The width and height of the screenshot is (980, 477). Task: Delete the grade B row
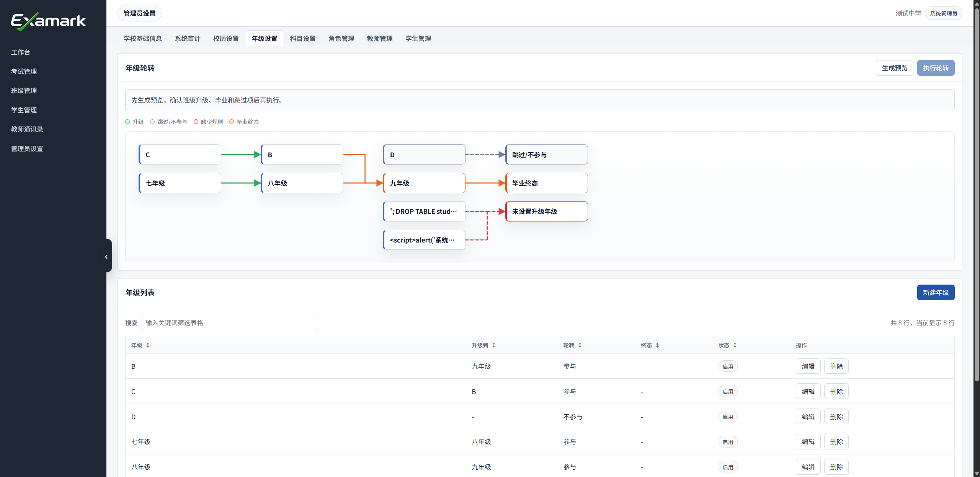point(836,366)
